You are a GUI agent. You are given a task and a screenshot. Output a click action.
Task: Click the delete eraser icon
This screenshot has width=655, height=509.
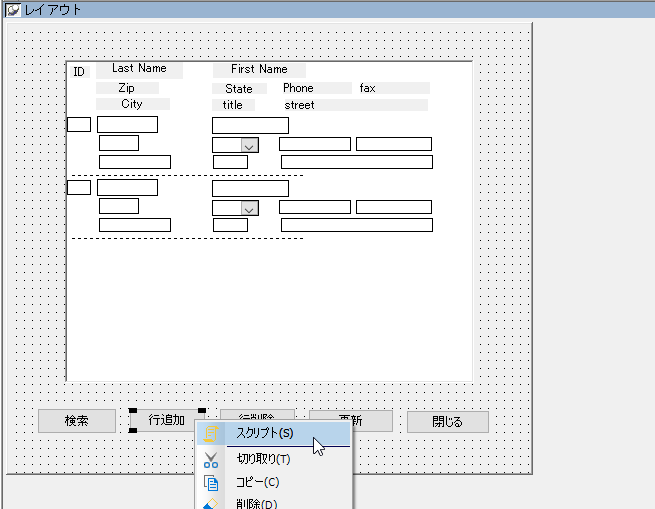tap(211, 503)
